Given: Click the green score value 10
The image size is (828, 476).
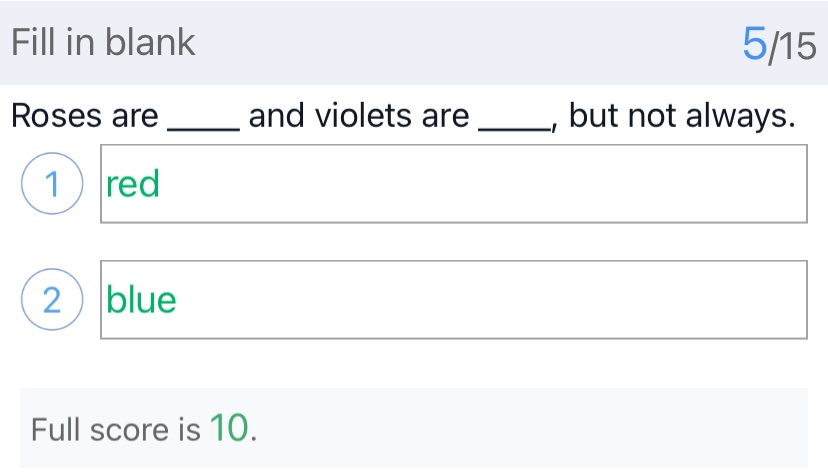Looking at the screenshot, I should pos(229,429).
